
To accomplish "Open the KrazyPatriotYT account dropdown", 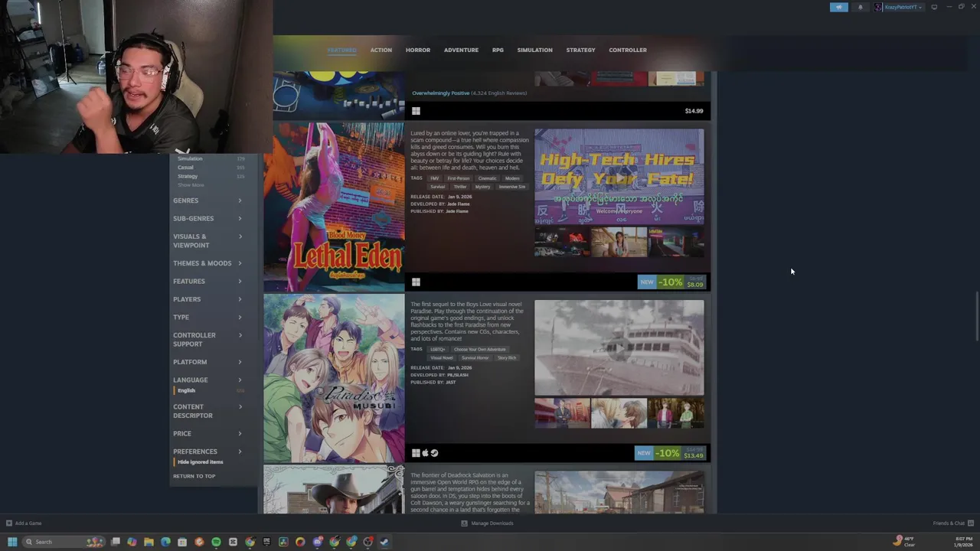I will point(903,7).
